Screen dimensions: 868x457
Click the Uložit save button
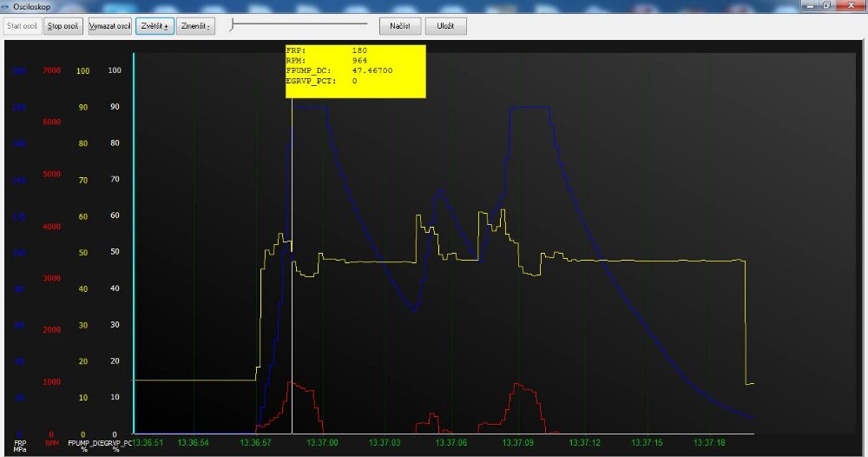pyautogui.click(x=446, y=26)
